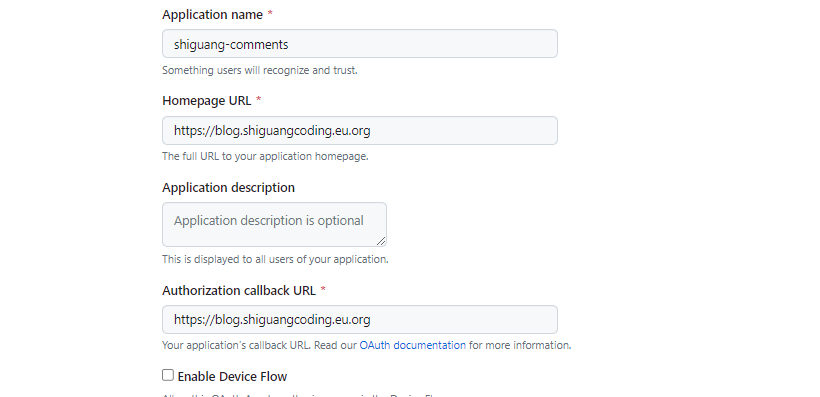The image size is (820, 397).
Task: Focus the Homepage URL input field
Action: coord(360,130)
